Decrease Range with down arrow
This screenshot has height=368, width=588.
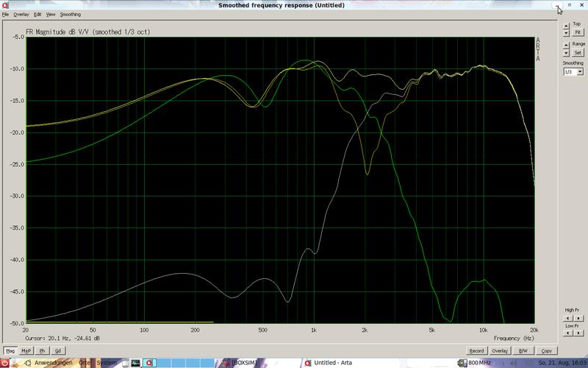(x=566, y=53)
